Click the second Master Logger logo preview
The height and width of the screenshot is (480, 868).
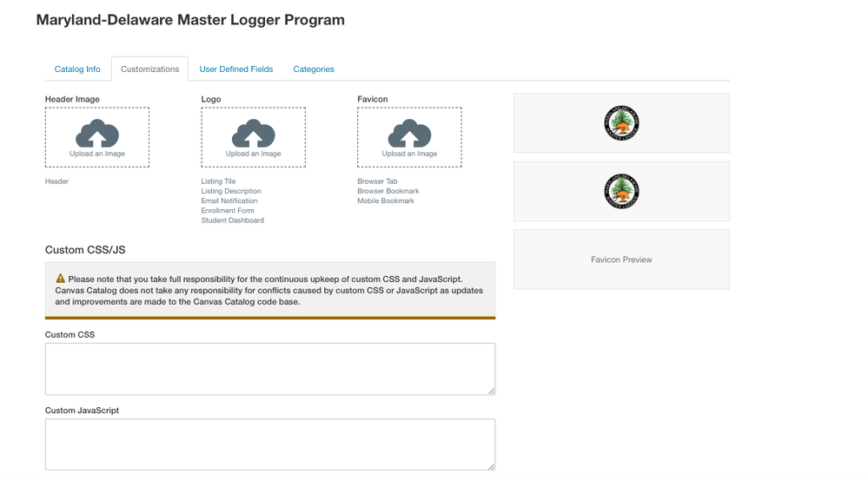pos(621,191)
